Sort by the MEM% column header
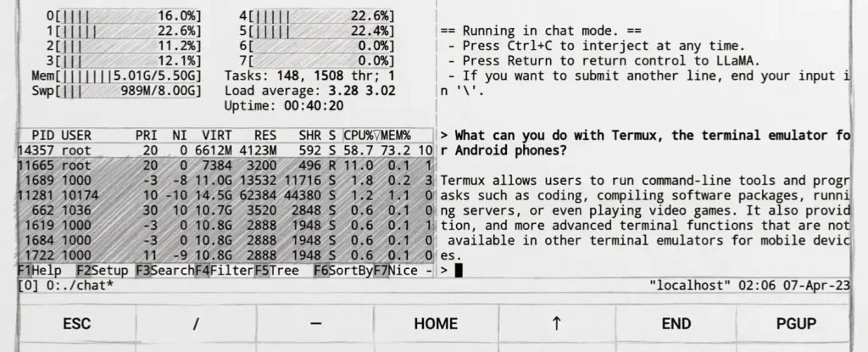The image size is (868, 352). point(395,135)
